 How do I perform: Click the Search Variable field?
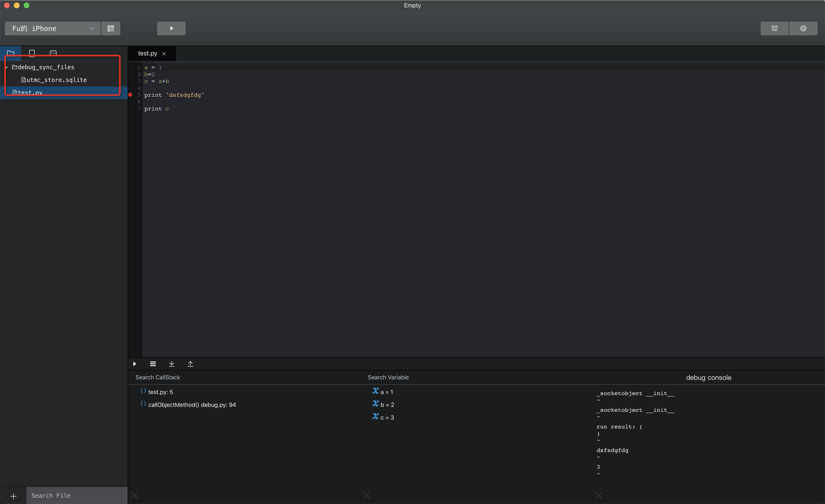(x=388, y=377)
